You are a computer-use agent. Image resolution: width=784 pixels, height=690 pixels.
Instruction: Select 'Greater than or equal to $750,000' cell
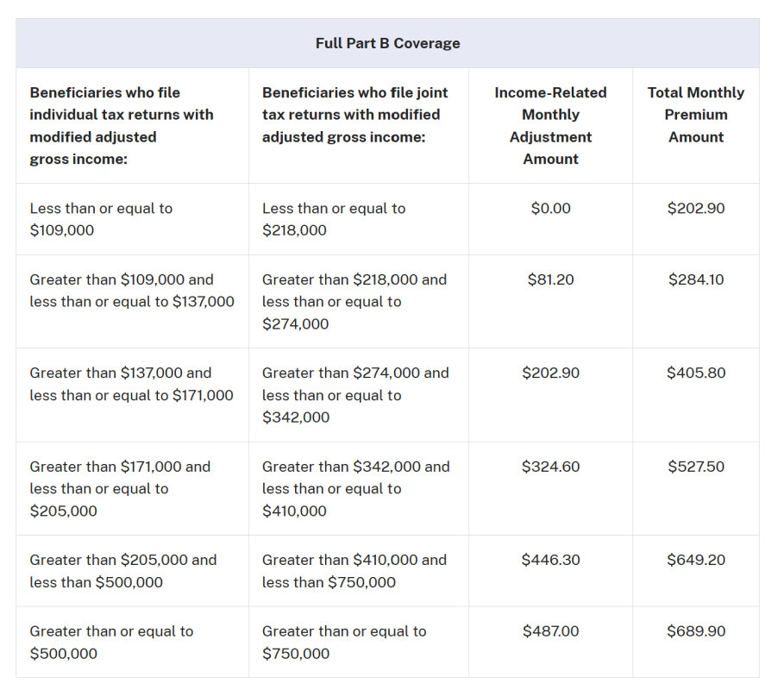pyautogui.click(x=343, y=642)
